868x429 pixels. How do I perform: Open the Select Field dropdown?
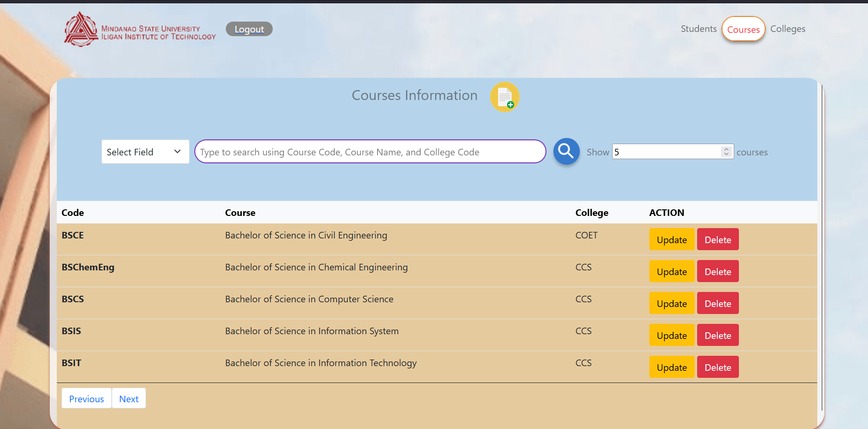pyautogui.click(x=145, y=152)
